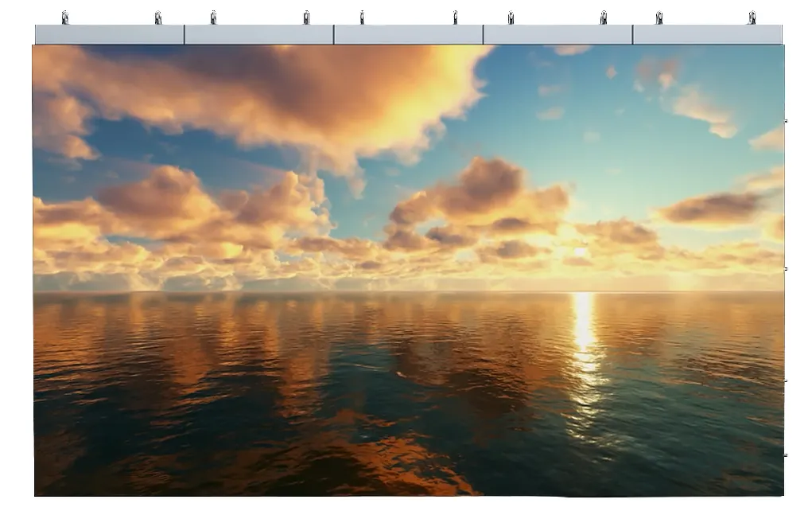Viewport: 812px width, 515px height.
Task: Click the rightmost rigging hook above the screen
Action: [x=752, y=18]
